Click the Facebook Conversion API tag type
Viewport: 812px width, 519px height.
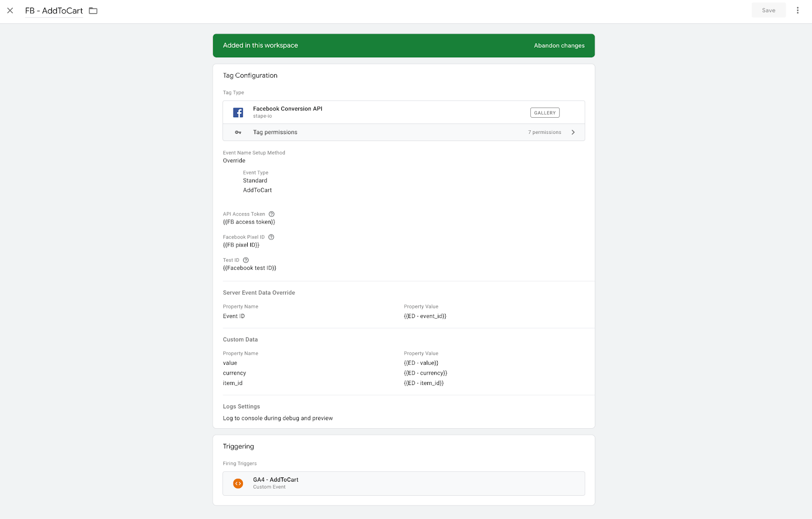point(403,113)
